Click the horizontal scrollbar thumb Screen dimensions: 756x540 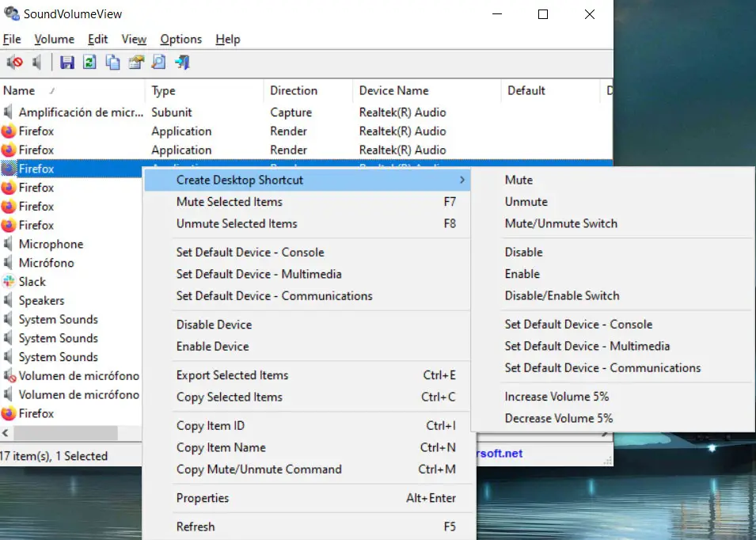[66, 433]
